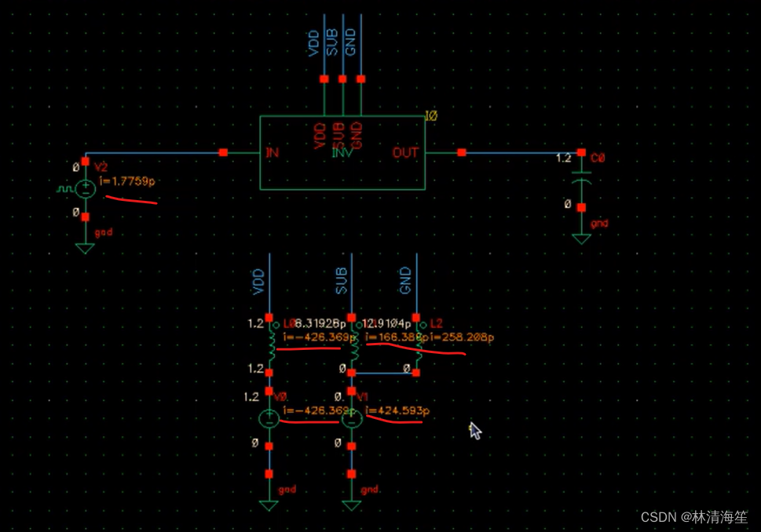Select the wire from OUT to C0
Screen dimensions: 761x532
pos(521,153)
